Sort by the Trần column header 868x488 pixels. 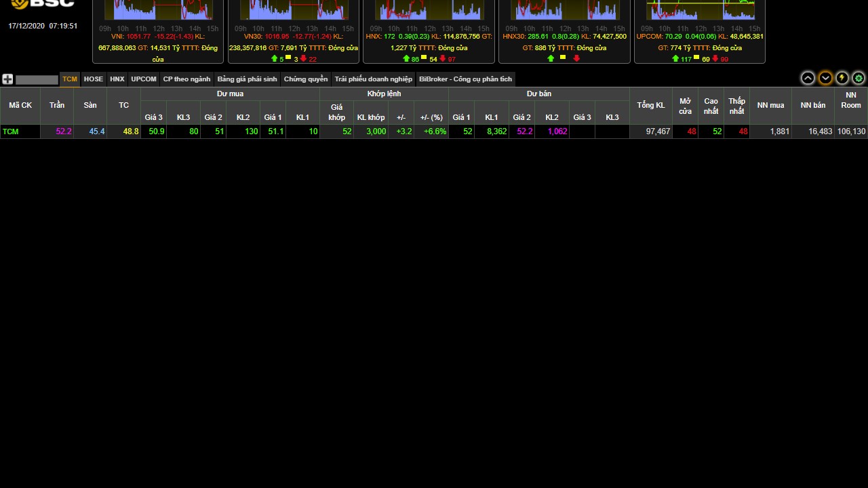pyautogui.click(x=57, y=106)
